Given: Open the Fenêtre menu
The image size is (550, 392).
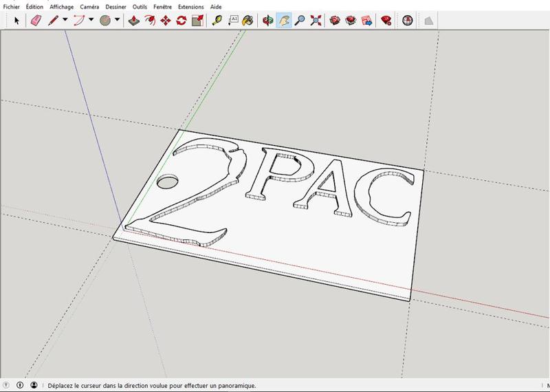Looking at the screenshot, I should point(162,7).
